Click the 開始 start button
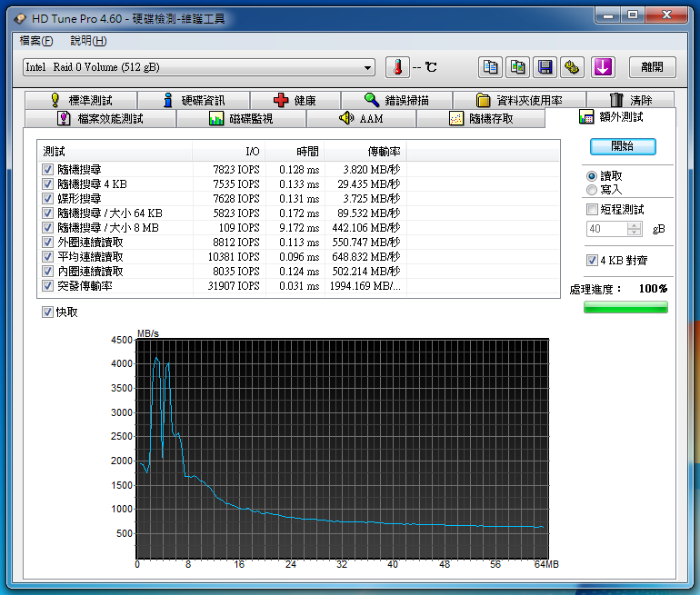This screenshot has width=700, height=595. 623,146
